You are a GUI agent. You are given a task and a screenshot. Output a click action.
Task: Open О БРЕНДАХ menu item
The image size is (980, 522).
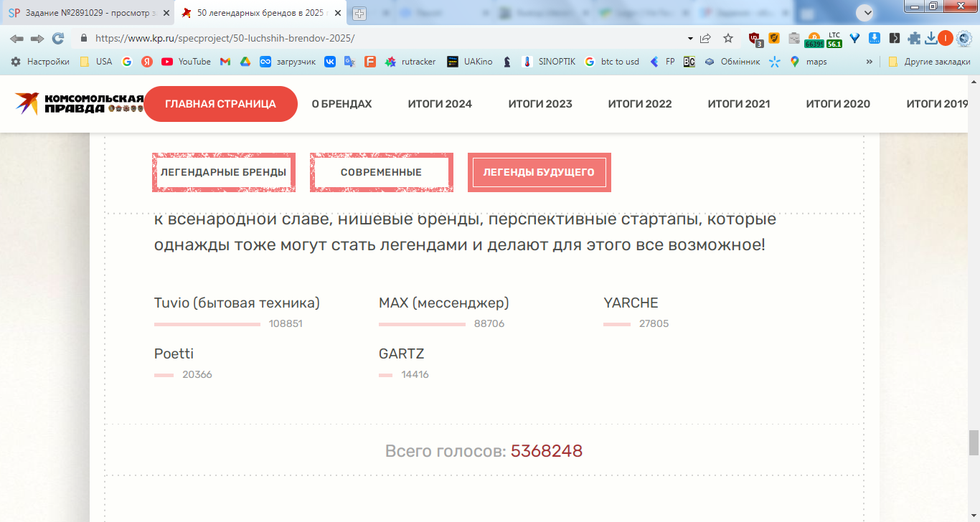341,104
